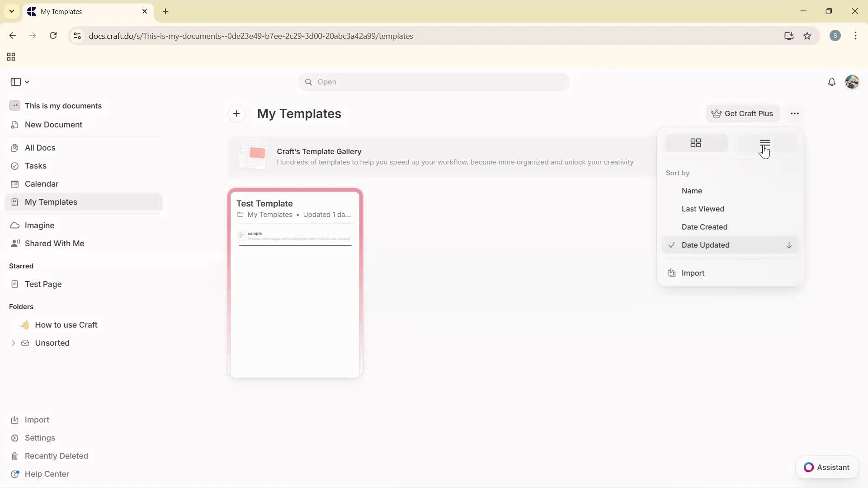The height and width of the screenshot is (488, 868).
Task: Click the plus button beside My Templates
Action: 236,114
